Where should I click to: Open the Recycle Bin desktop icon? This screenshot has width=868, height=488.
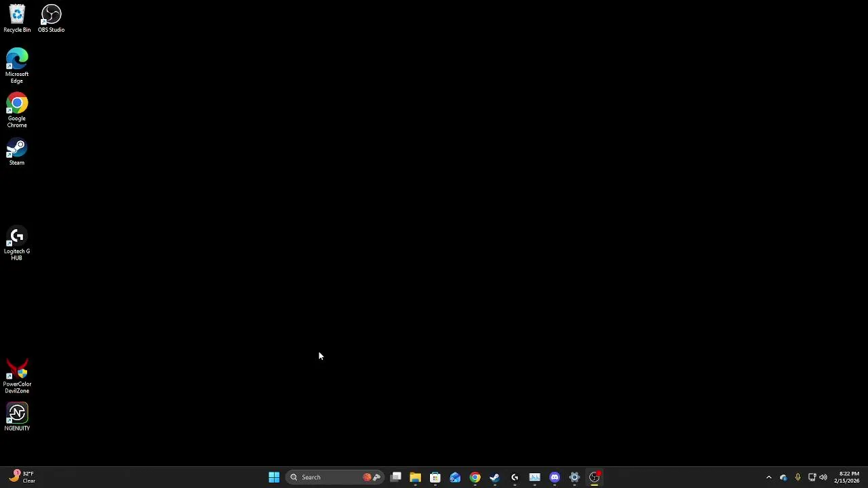tap(17, 19)
